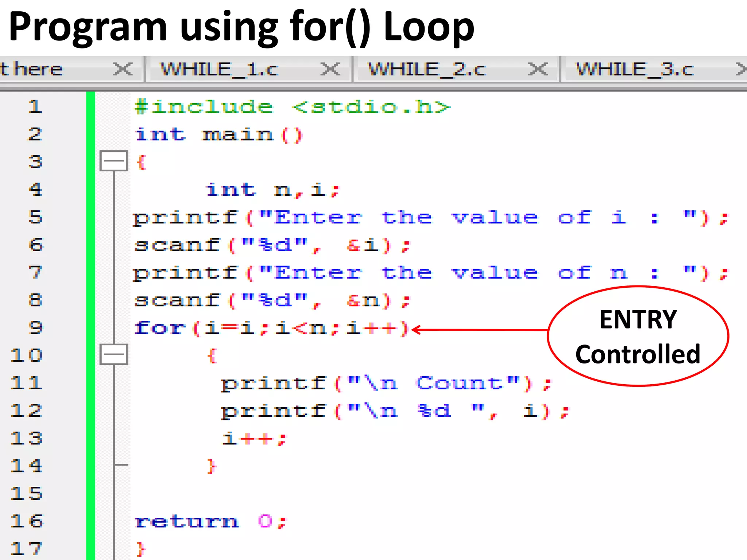Click the 'int n,i;' declaration
The height and width of the screenshot is (560, 747).
[x=273, y=190]
